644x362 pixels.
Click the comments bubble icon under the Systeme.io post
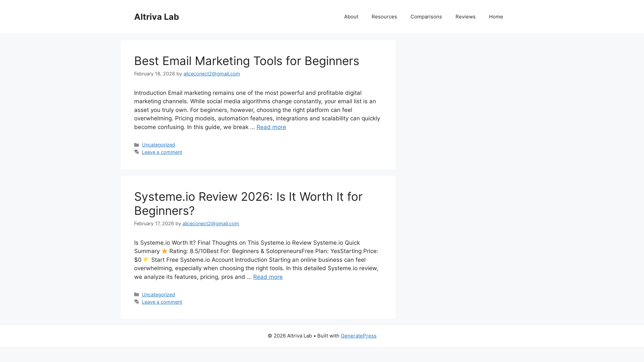[x=137, y=302]
